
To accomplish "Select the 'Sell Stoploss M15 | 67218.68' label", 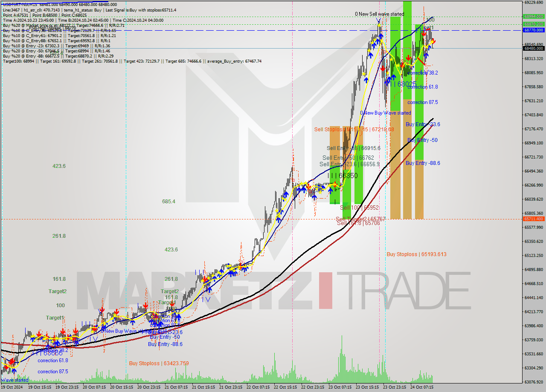I will [354, 129].
